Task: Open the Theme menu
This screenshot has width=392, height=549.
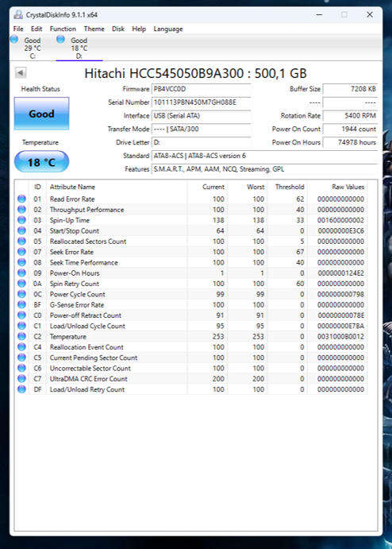Action: tap(94, 29)
